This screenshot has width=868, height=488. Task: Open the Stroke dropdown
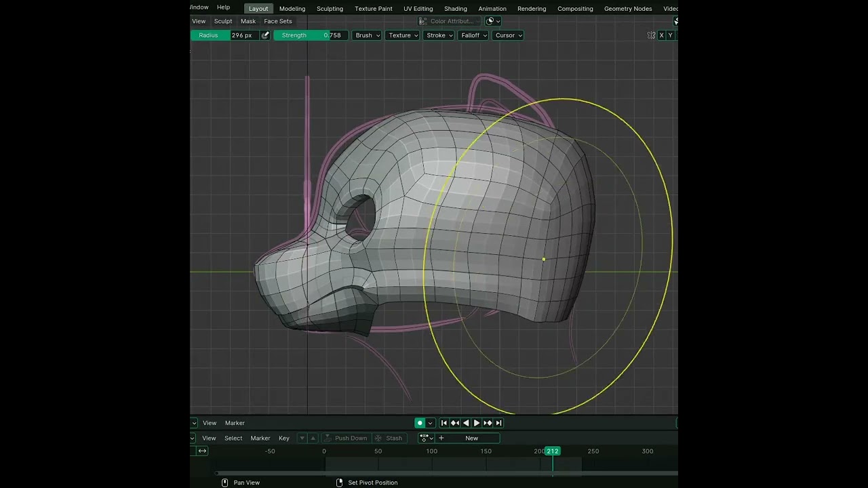click(439, 35)
